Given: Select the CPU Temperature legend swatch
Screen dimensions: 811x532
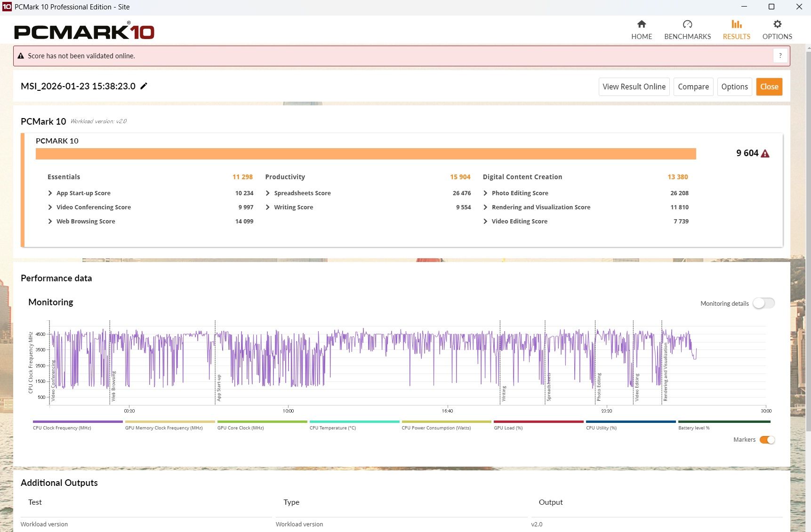Looking at the screenshot, I should [x=354, y=422].
